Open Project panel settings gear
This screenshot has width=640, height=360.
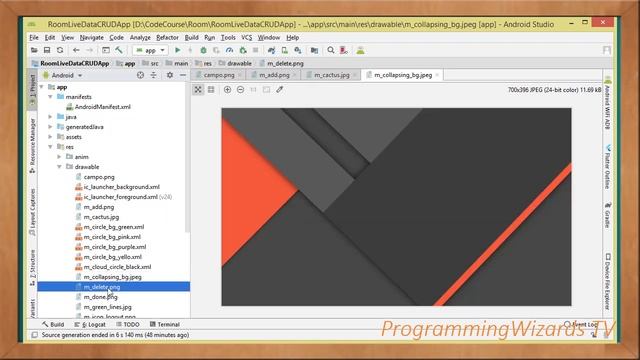point(170,75)
